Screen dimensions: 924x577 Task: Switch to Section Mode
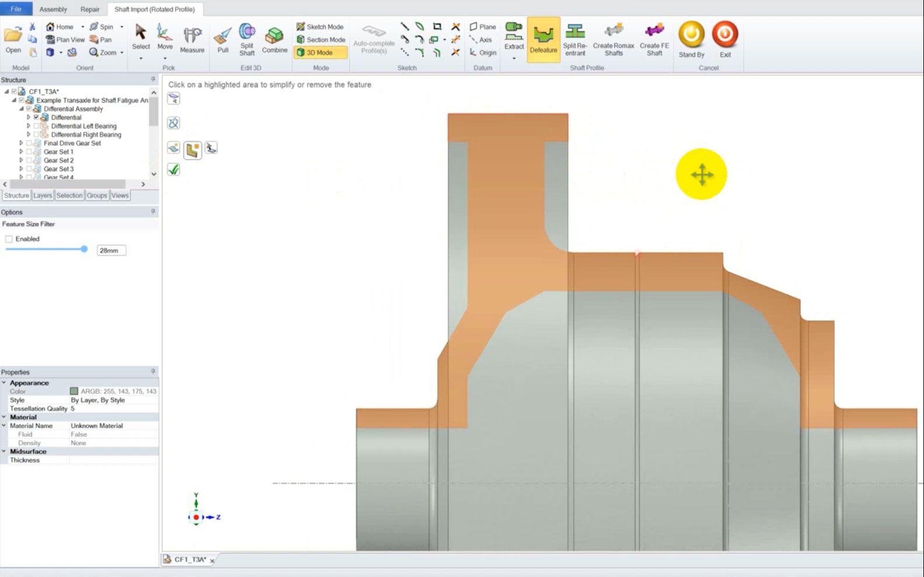tap(321, 40)
